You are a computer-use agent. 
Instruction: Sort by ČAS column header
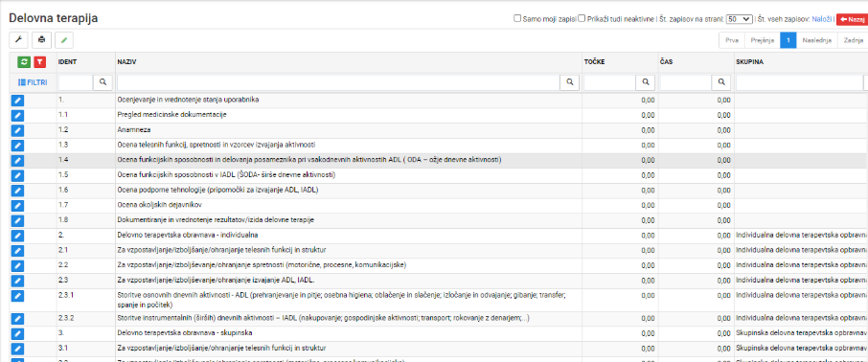(x=666, y=62)
